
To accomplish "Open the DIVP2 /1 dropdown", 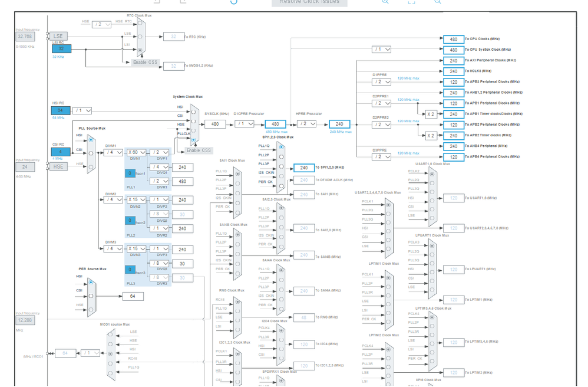I will pyautogui.click(x=160, y=199).
